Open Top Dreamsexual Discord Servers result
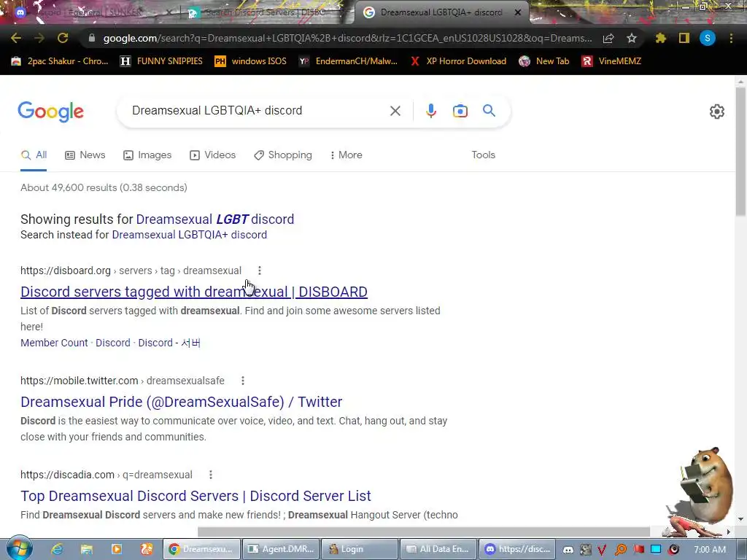 (196, 496)
